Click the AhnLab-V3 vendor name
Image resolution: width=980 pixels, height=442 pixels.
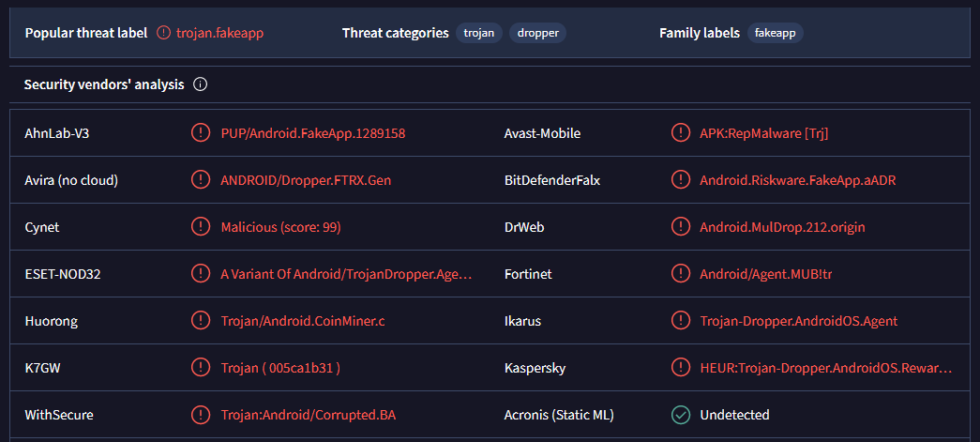57,133
